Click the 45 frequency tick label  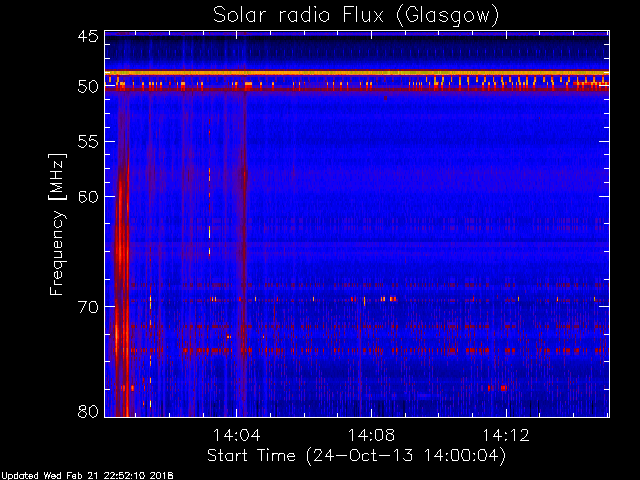(x=88, y=37)
